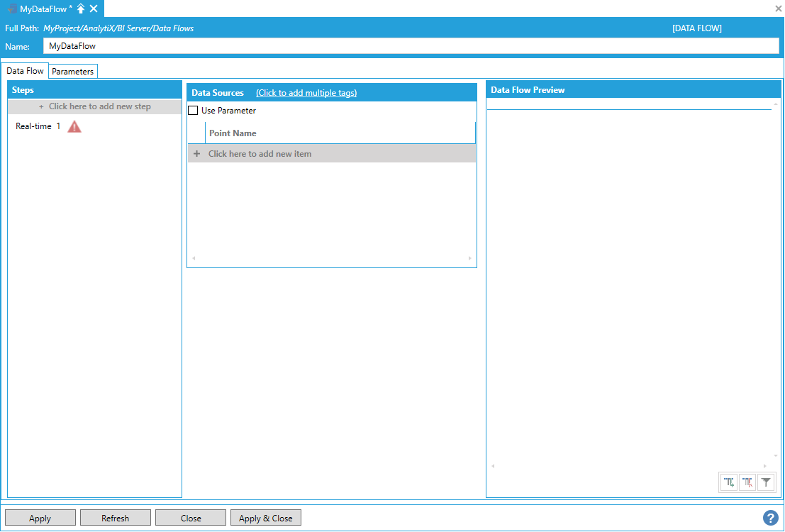Open help with the question mark icon
Screen dimensions: 785x532
[x=770, y=518]
